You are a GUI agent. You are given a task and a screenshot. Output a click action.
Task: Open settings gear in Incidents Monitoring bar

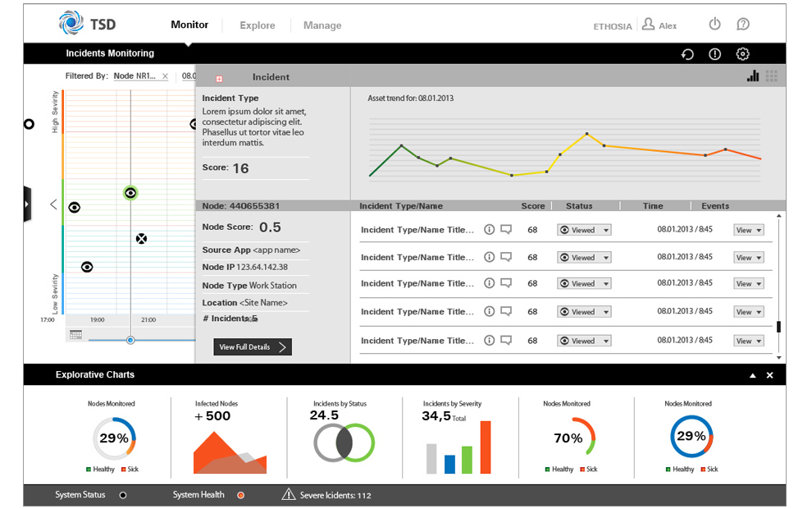coord(742,54)
